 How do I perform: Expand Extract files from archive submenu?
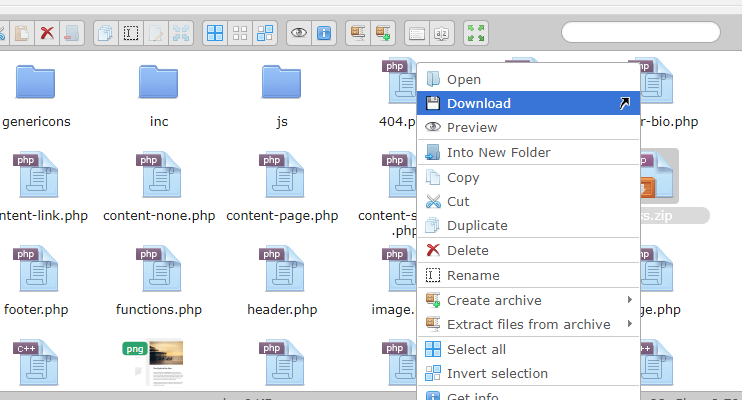(x=528, y=324)
